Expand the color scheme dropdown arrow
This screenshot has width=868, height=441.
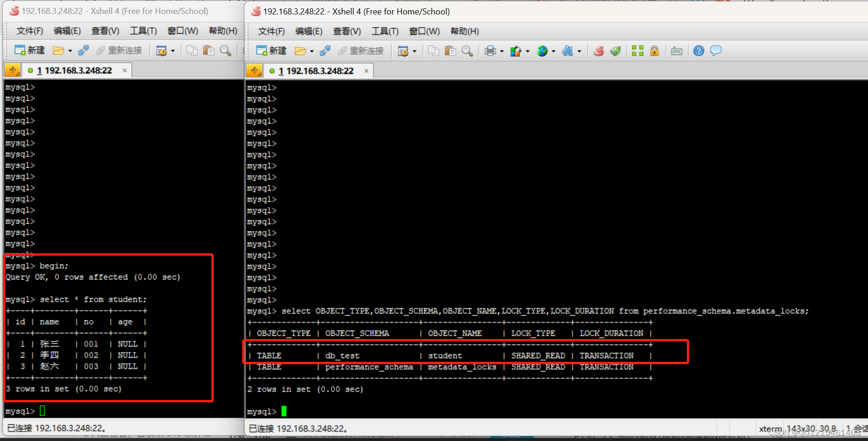point(528,51)
